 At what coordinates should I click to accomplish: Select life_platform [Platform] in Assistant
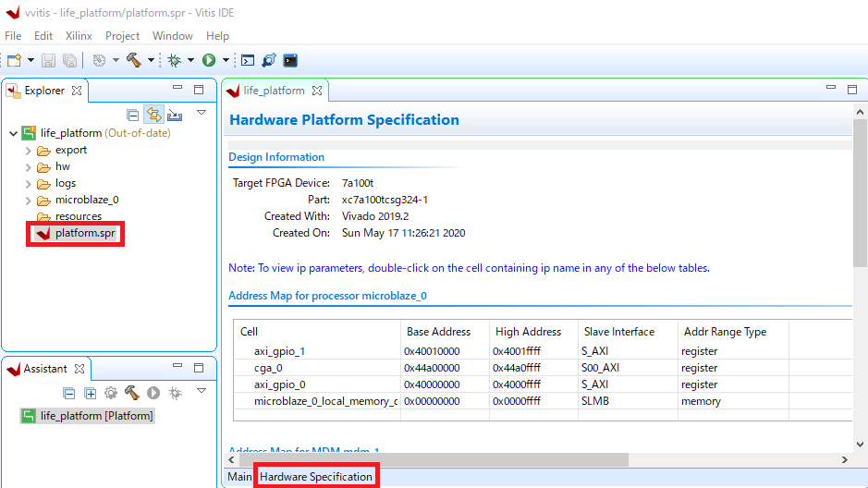click(97, 416)
